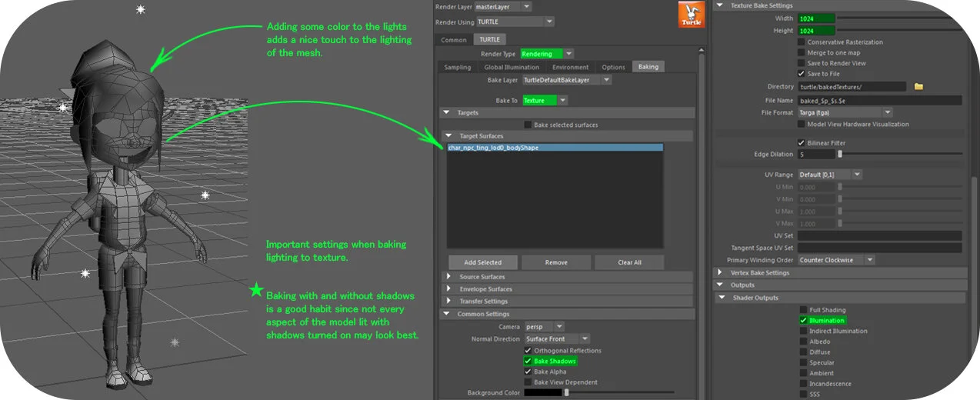Click the Edge Dilation slider

[x=901, y=154]
